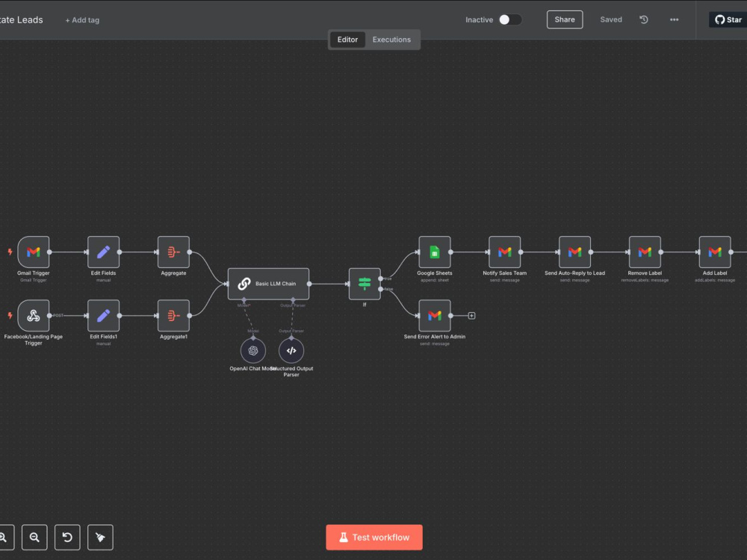
Task: Select the Add Label Gmail node
Action: (715, 252)
